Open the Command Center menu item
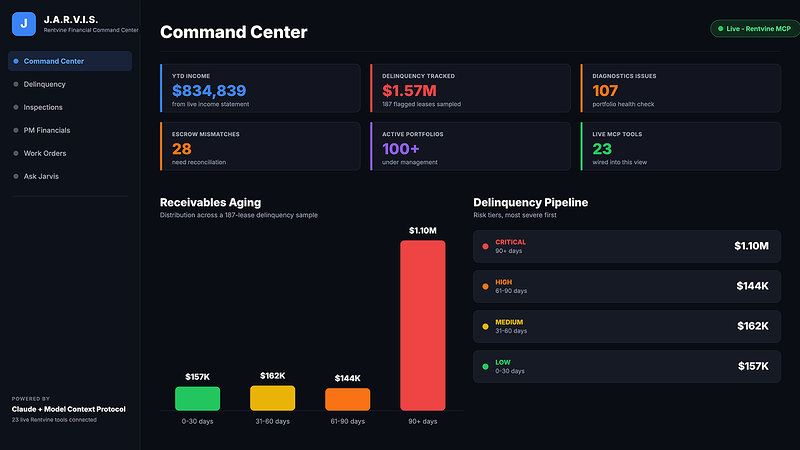 tap(70, 61)
